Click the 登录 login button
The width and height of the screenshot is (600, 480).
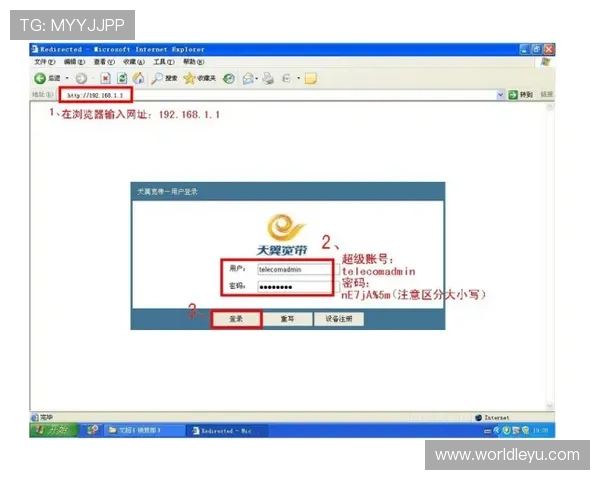point(236,319)
